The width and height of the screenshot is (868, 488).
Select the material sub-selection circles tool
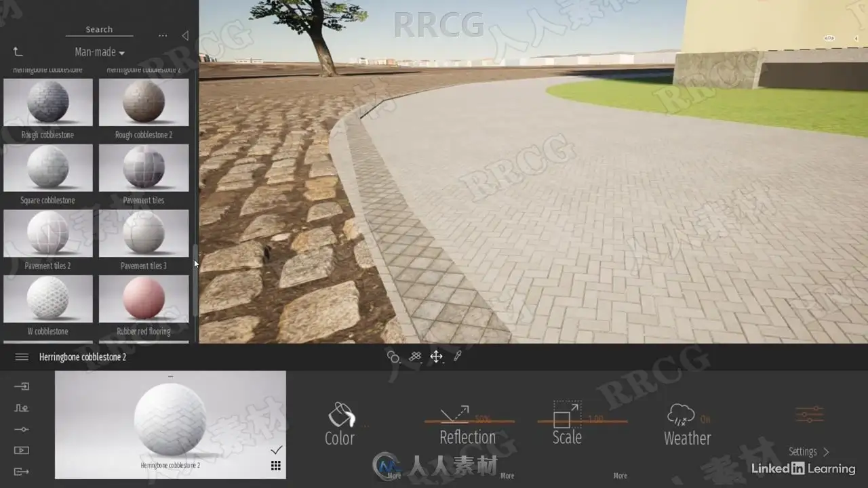[x=393, y=357]
